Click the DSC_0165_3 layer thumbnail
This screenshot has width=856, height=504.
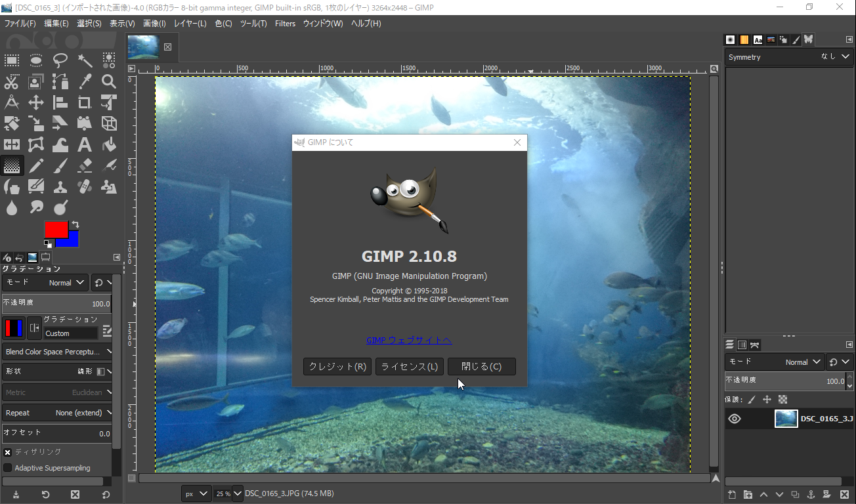(786, 418)
